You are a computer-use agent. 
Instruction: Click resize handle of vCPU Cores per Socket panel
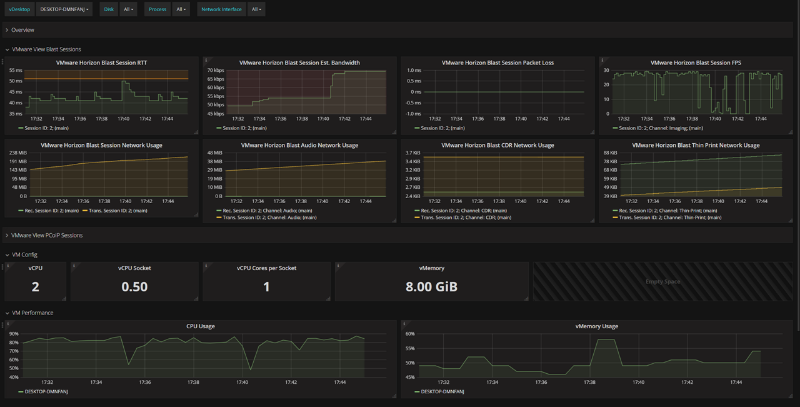click(328, 298)
